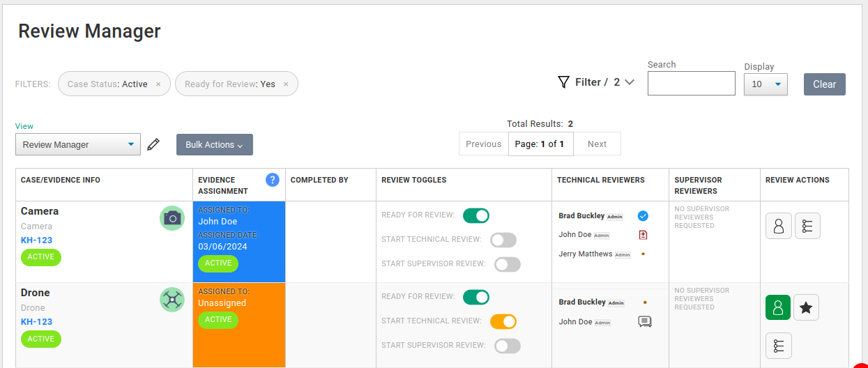Expand the Filter / 2 panel
The width and height of the screenshot is (868, 368).
[x=596, y=82]
